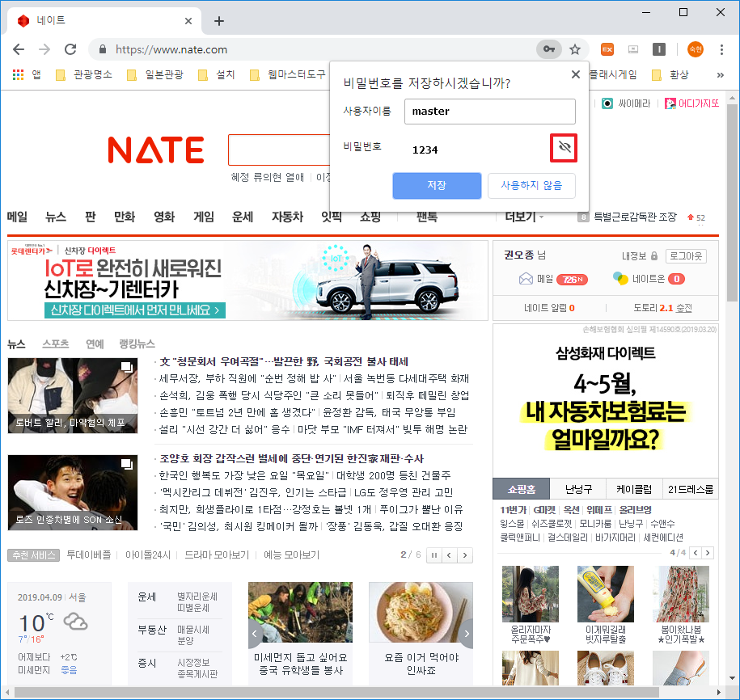
Task: Go to next shopping page arrow
Action: pyautogui.click(x=708, y=553)
